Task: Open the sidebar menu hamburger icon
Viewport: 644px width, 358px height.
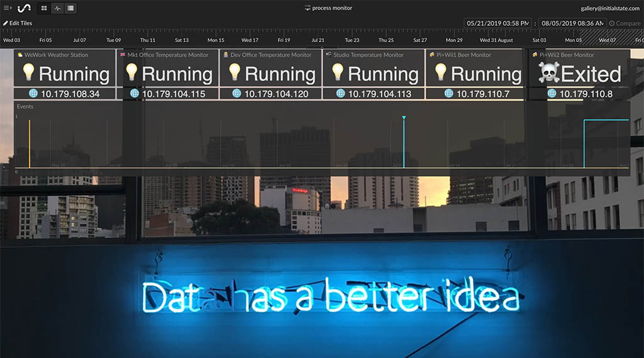Action: click(8, 8)
